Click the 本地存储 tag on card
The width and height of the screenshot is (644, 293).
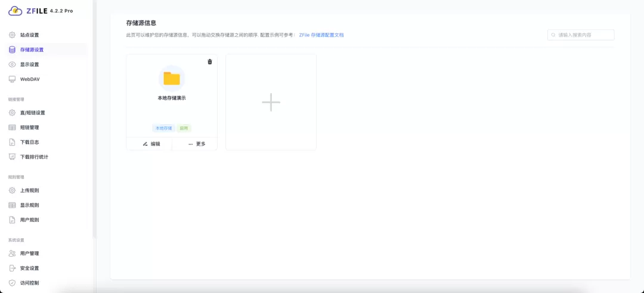[163, 128]
